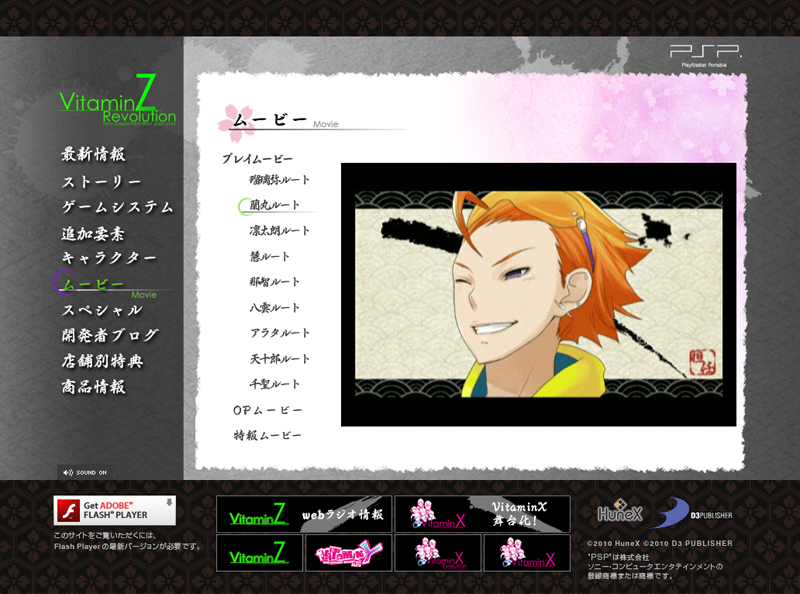The width and height of the screenshot is (800, 594).
Task: Play the アラタルート movie
Action: pos(280,333)
